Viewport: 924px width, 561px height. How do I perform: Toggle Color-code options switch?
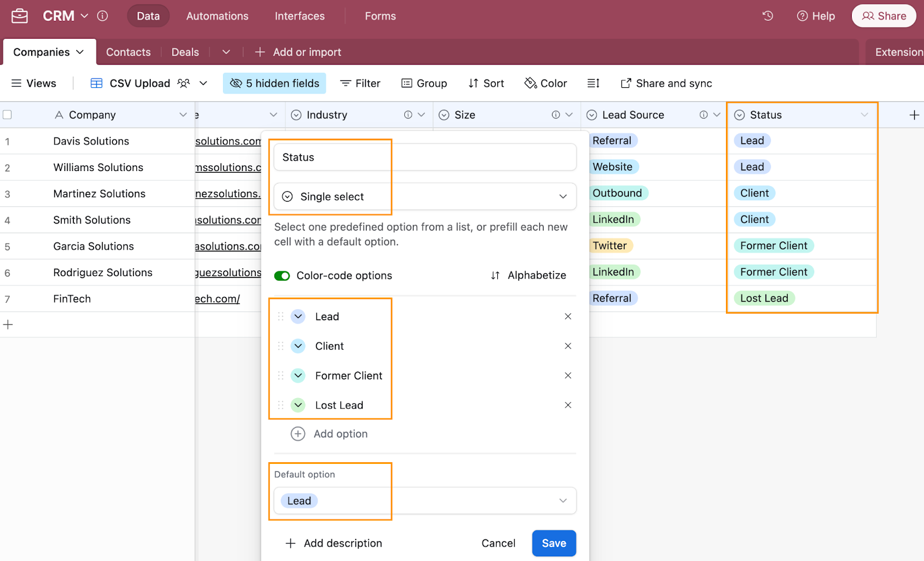coord(282,276)
